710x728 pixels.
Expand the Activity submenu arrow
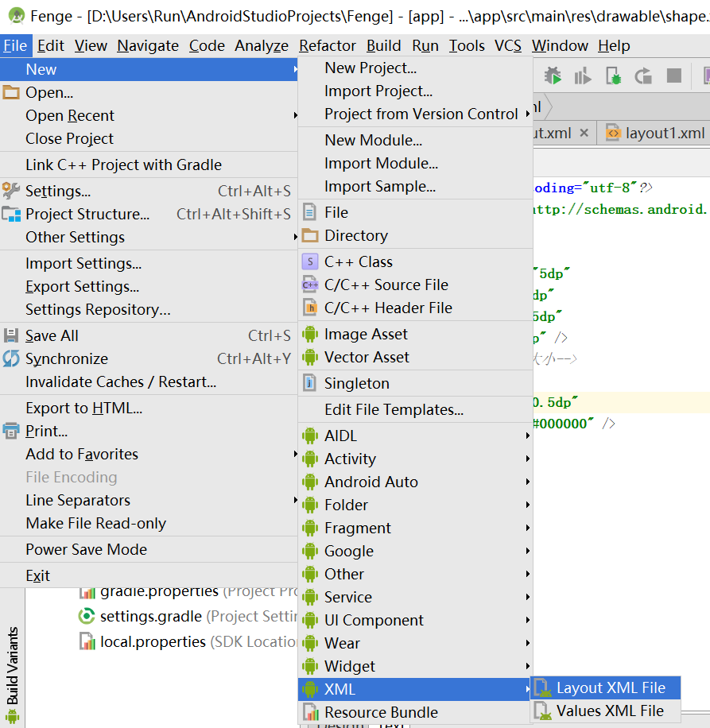[527, 459]
